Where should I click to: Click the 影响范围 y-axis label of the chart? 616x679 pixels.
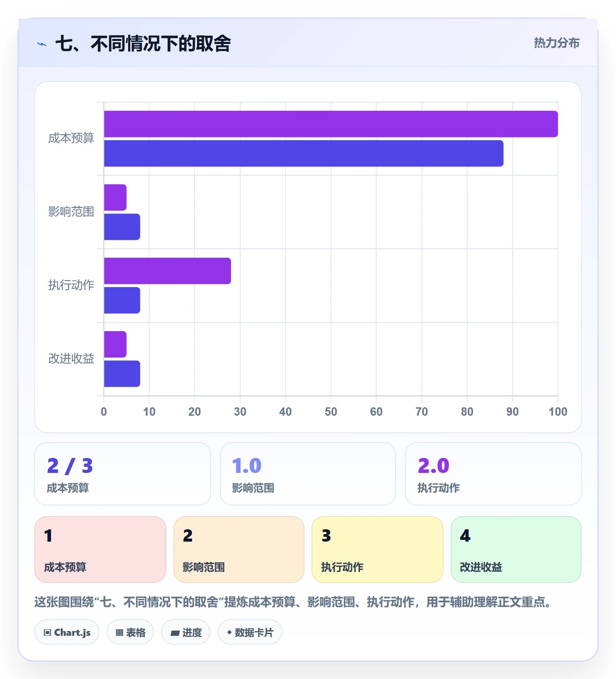coord(71,212)
